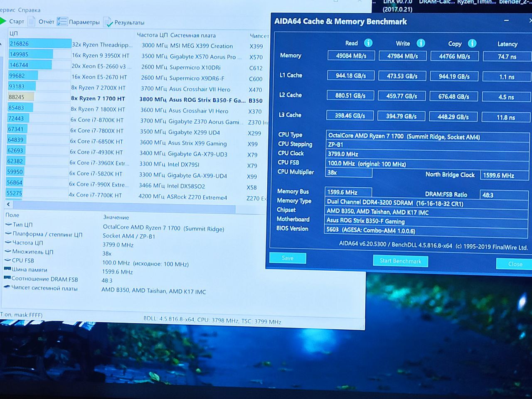Viewport: 532px width, 399px height.
Task: Minimize the Cache & Memory Benchmark window
Action: pyautogui.click(x=506, y=20)
